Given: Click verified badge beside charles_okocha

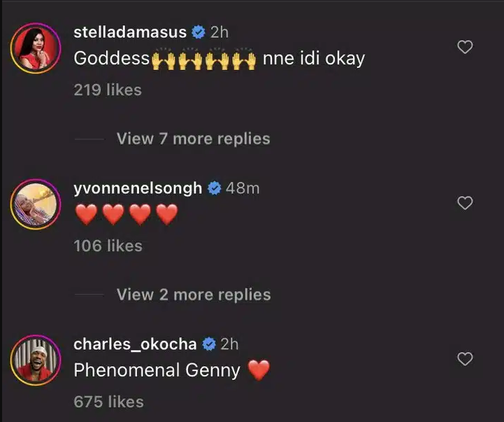Looking at the screenshot, I should 208,344.
